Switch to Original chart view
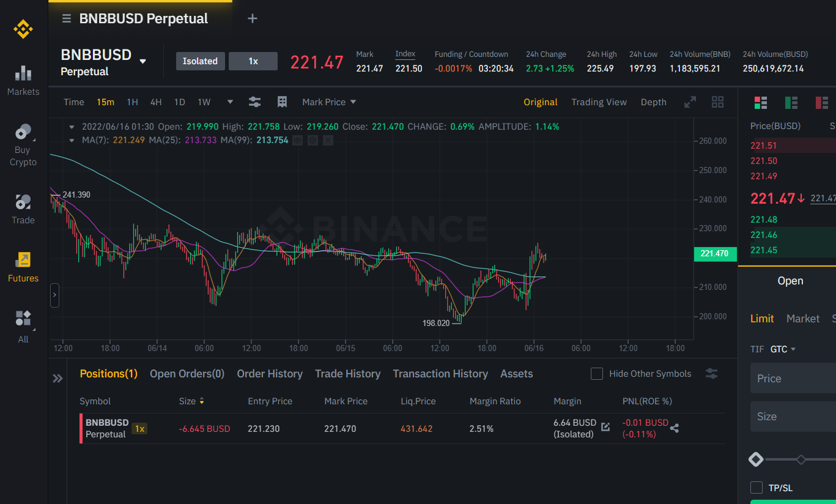The width and height of the screenshot is (836, 504). [x=541, y=102]
